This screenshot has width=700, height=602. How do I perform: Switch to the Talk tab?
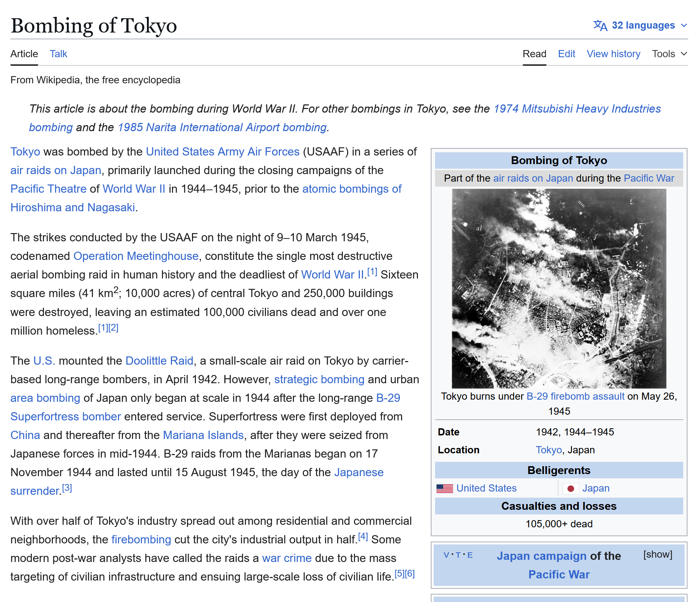[58, 54]
